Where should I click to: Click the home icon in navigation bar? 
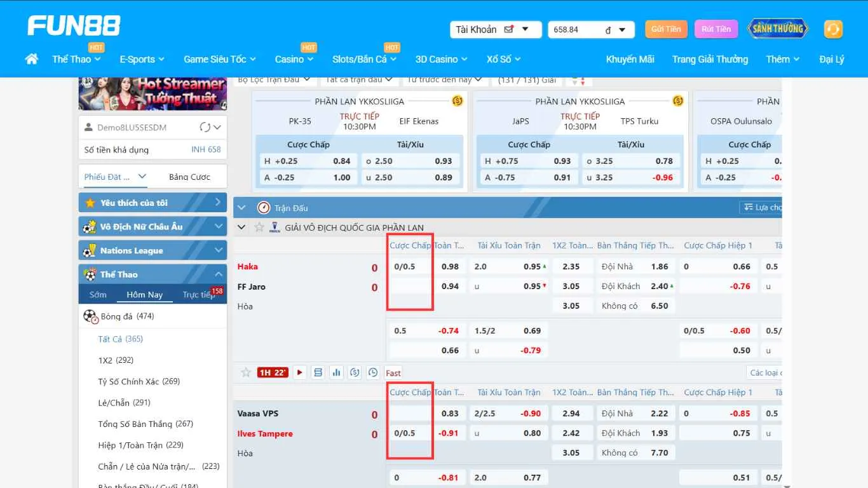click(x=31, y=59)
